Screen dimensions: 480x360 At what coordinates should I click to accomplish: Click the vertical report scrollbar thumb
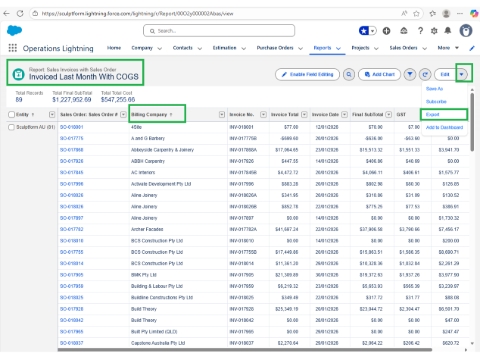coord(472,122)
